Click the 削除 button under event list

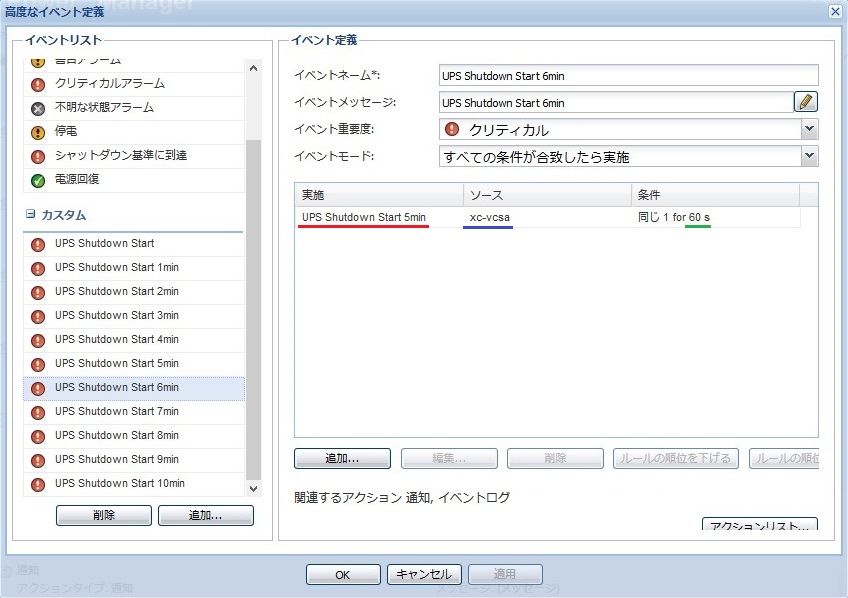tap(104, 515)
